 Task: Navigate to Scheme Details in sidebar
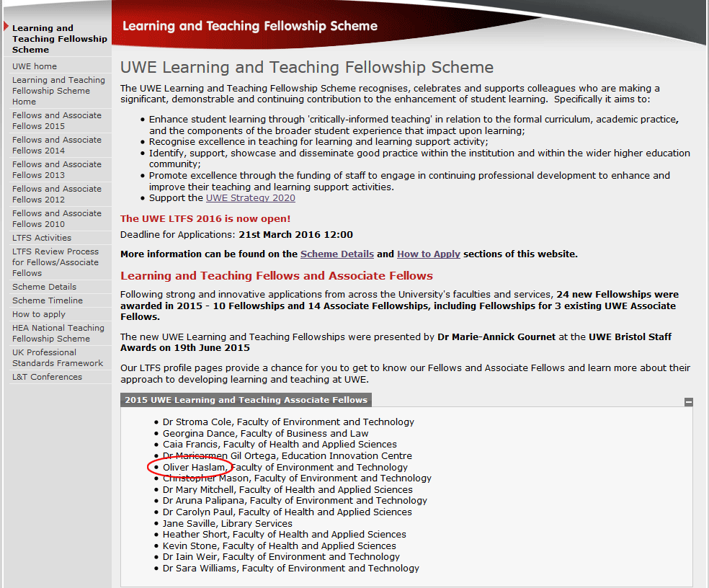click(44, 287)
